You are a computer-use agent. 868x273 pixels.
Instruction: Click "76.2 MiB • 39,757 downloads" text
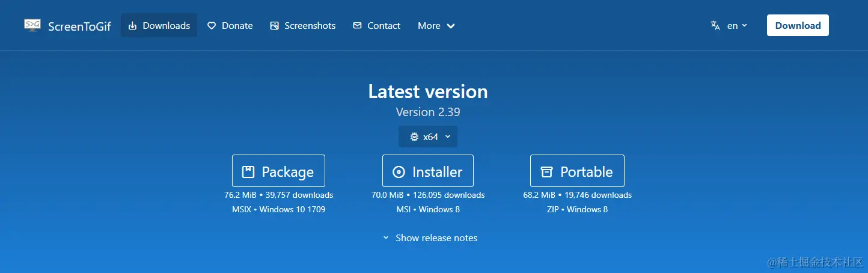click(279, 195)
